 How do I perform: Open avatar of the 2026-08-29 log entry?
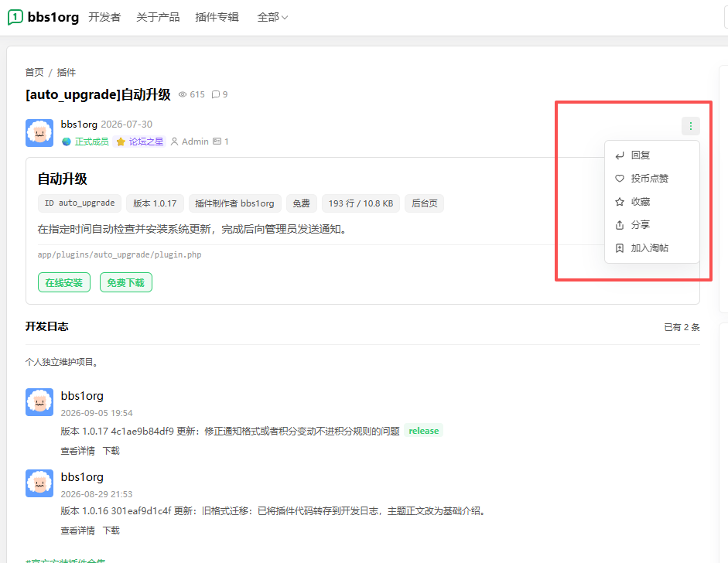pyautogui.click(x=39, y=483)
